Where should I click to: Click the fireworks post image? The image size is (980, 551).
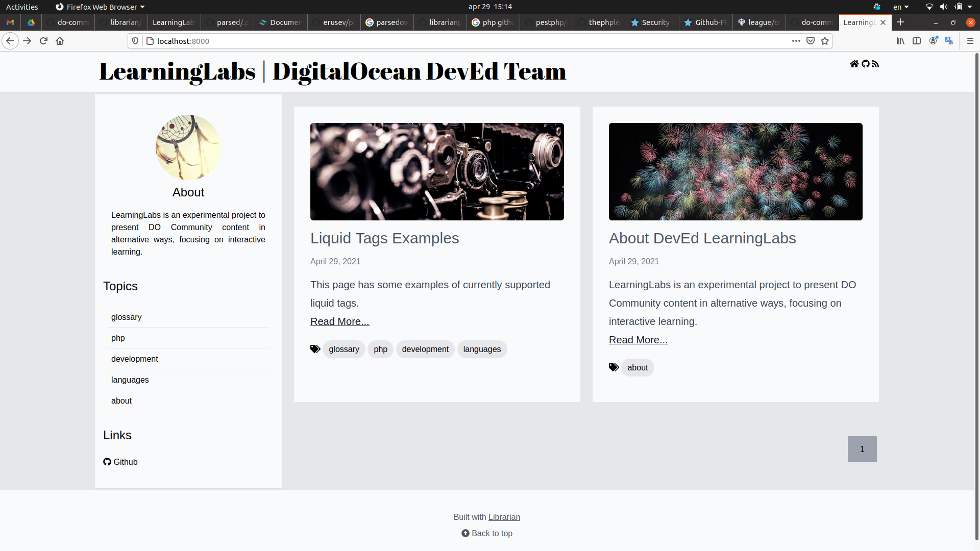click(736, 171)
